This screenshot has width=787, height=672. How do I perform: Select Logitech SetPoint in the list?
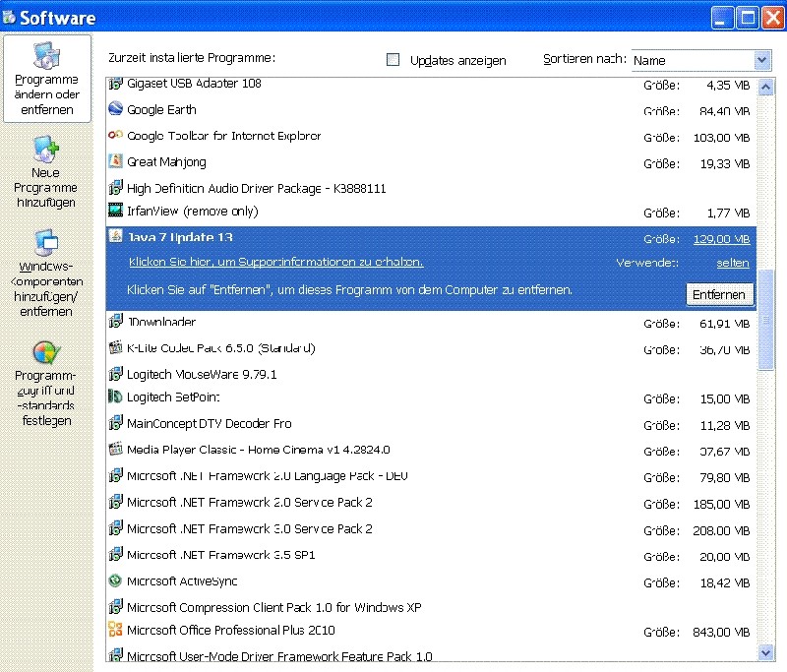point(173,397)
